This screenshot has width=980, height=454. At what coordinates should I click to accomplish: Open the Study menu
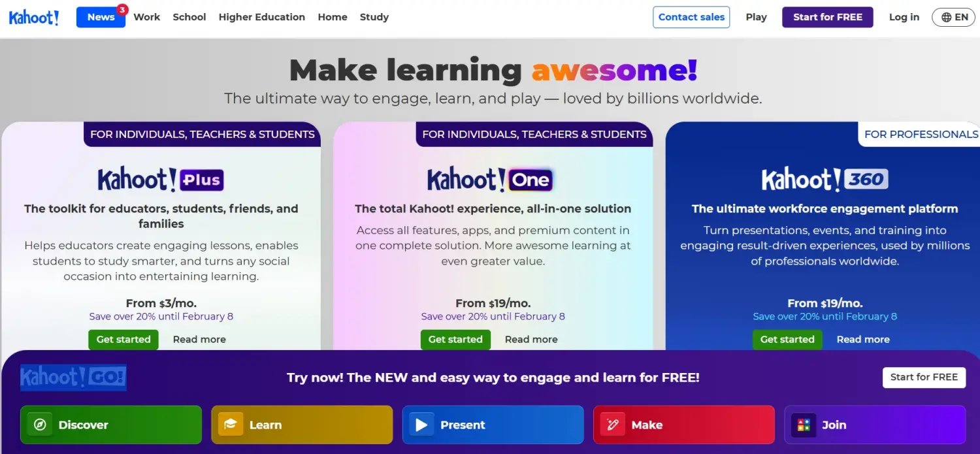[374, 17]
